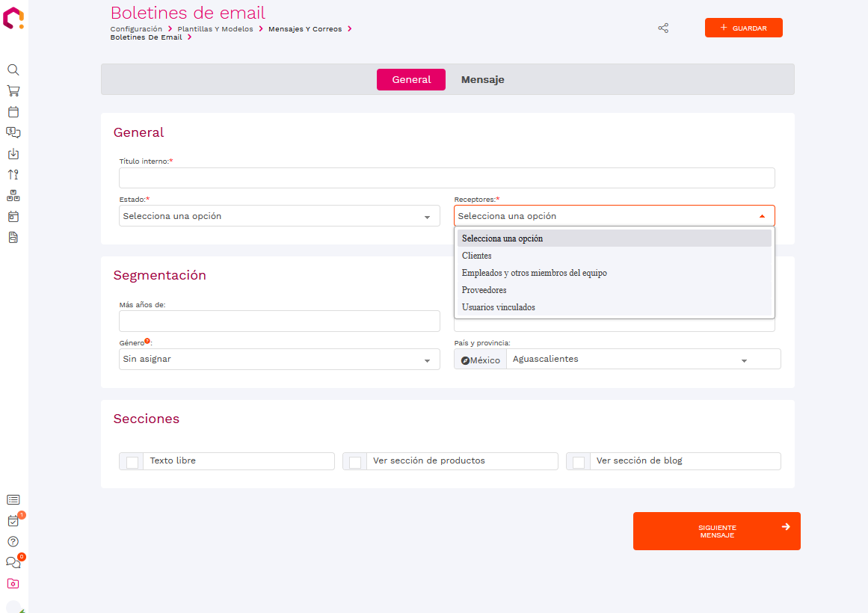868x613 pixels.
Task: Click the share icon beside Guardar
Action: coord(663,28)
